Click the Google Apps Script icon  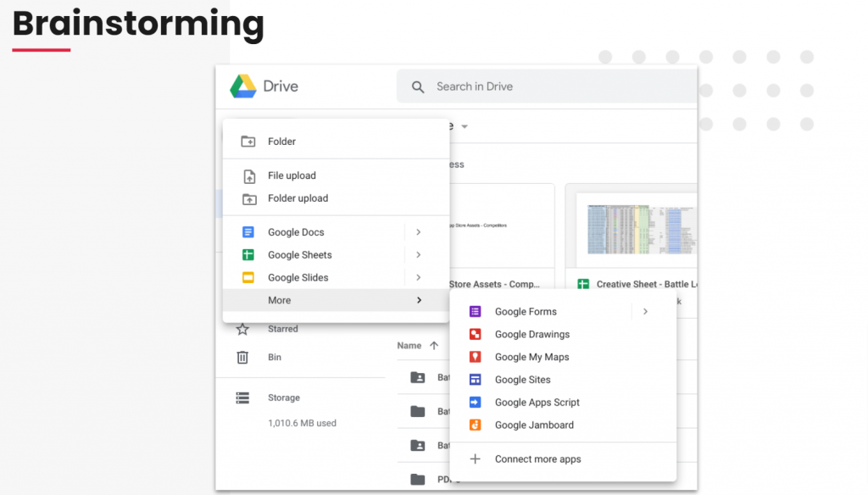(475, 403)
